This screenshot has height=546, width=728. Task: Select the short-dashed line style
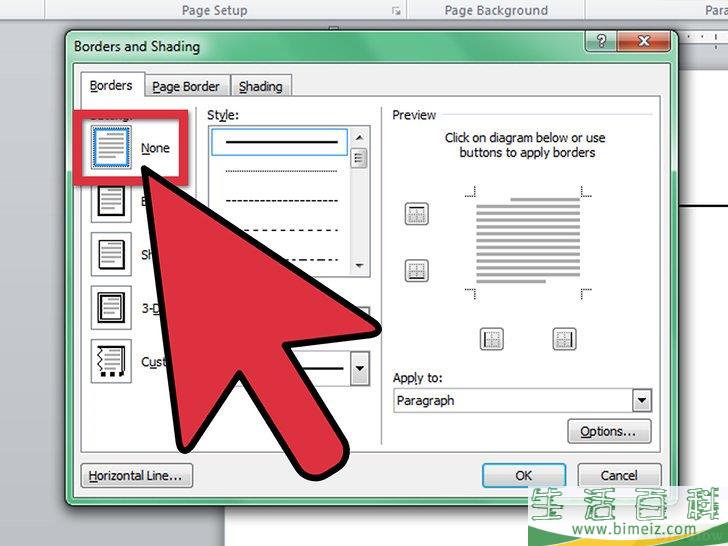pos(281,201)
